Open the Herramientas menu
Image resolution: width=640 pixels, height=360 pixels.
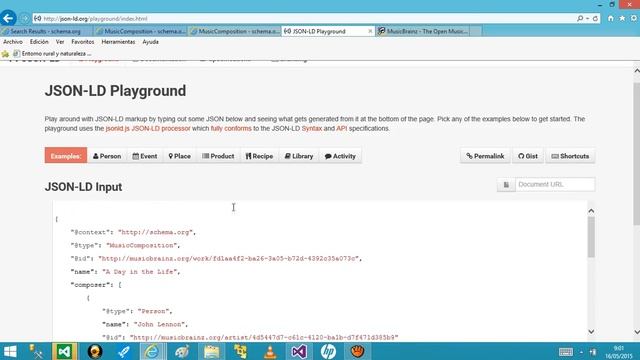(118, 42)
